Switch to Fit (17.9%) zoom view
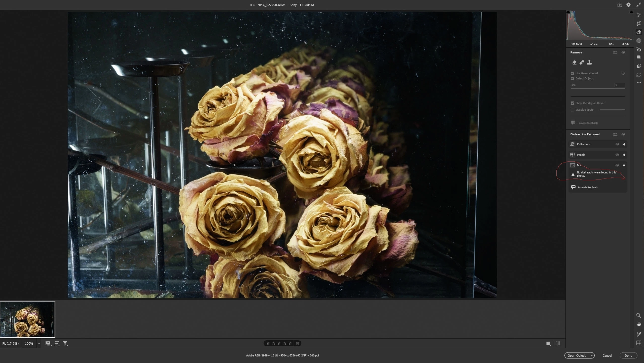Screen dimensions: 644x363 click(x=11, y=343)
